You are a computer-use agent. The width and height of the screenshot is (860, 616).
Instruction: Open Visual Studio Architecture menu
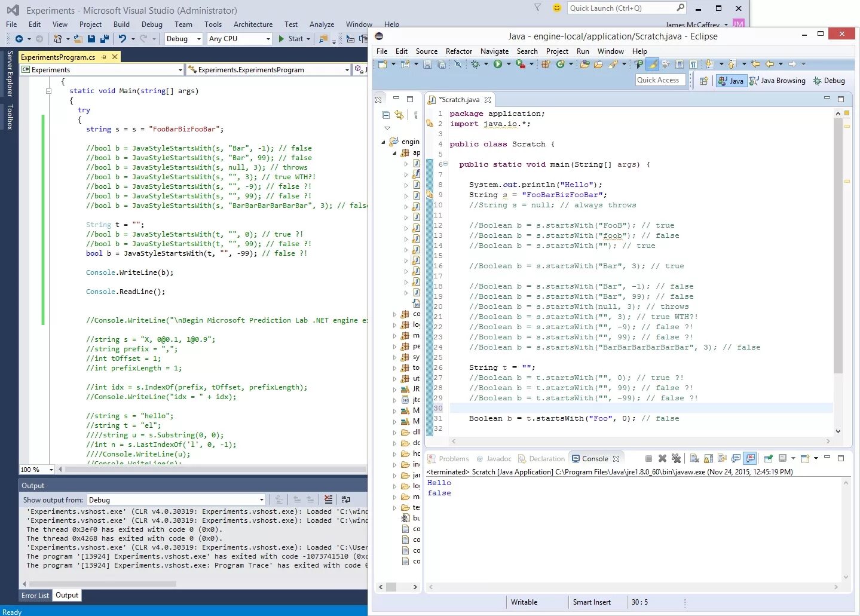[253, 24]
